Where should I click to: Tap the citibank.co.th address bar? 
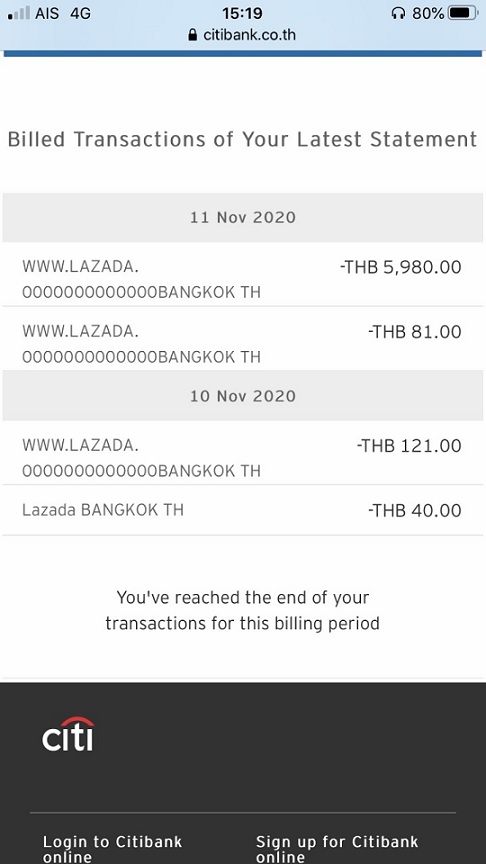pyautogui.click(x=242, y=35)
